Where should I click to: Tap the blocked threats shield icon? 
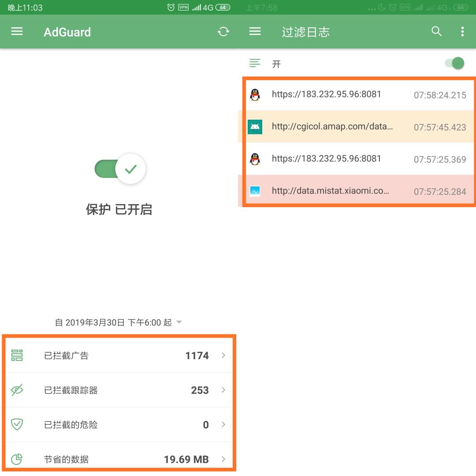click(17, 424)
